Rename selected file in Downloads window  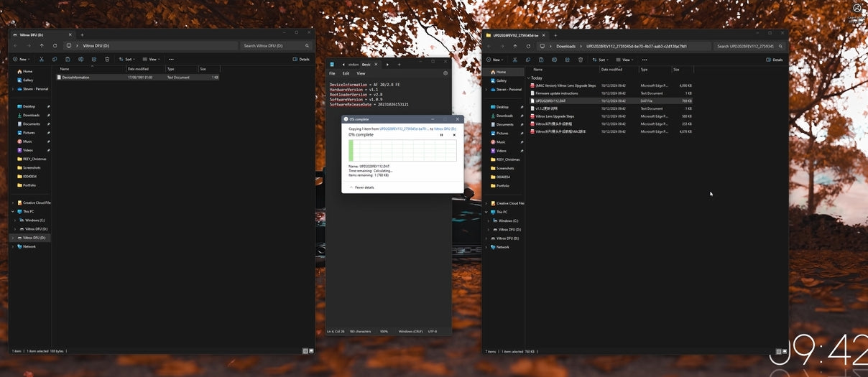tap(554, 60)
